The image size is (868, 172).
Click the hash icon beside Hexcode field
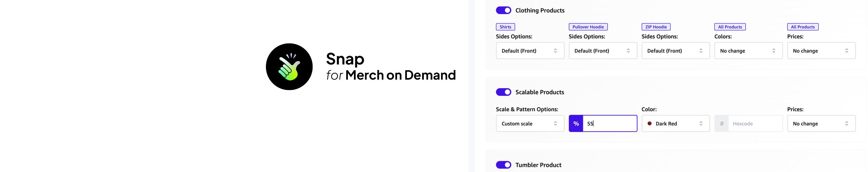tap(722, 123)
